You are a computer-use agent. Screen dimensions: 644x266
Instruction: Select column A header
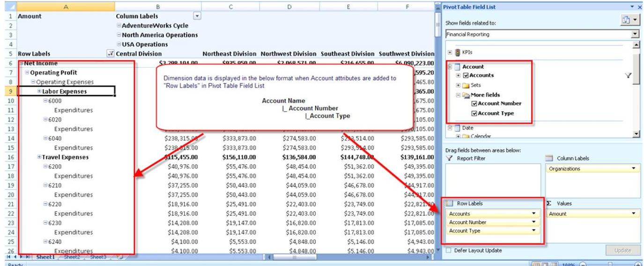click(66, 7)
